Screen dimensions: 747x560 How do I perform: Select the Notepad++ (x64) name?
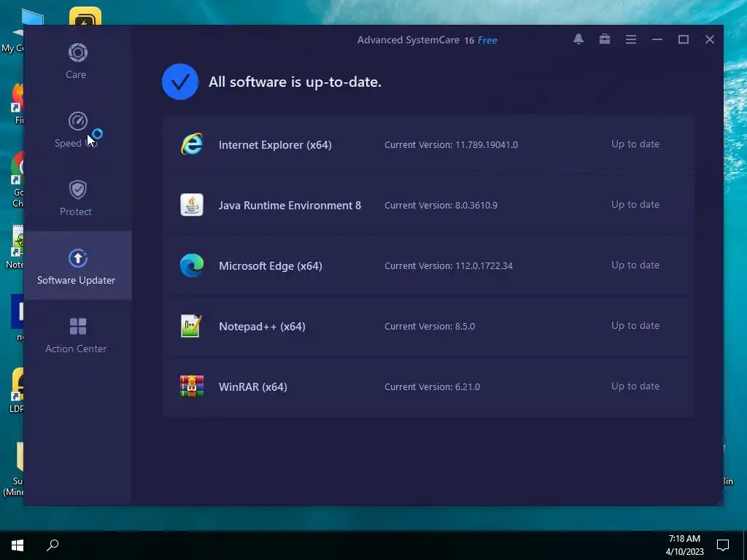[262, 326]
